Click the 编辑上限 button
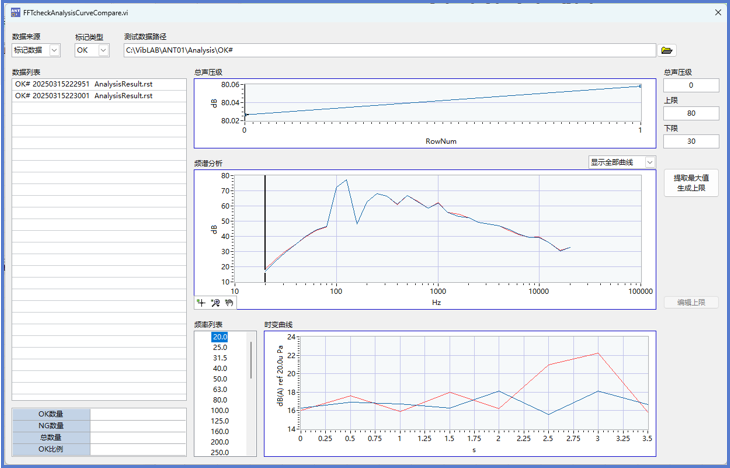This screenshot has height=468, width=730. coord(690,302)
